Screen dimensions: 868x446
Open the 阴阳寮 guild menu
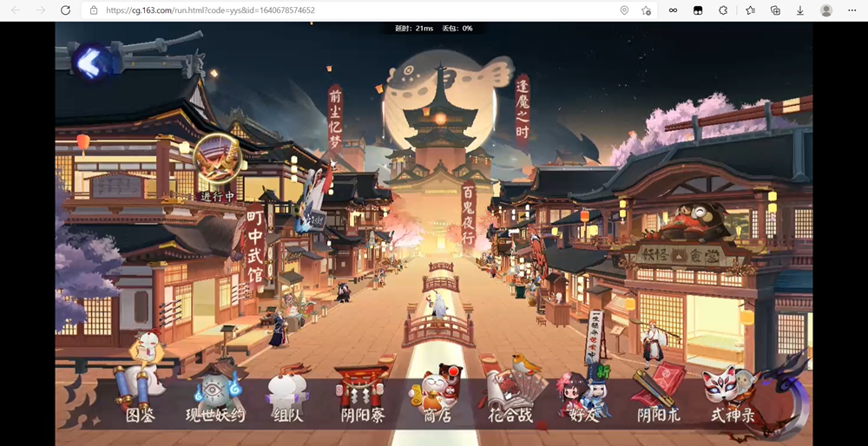(363, 394)
